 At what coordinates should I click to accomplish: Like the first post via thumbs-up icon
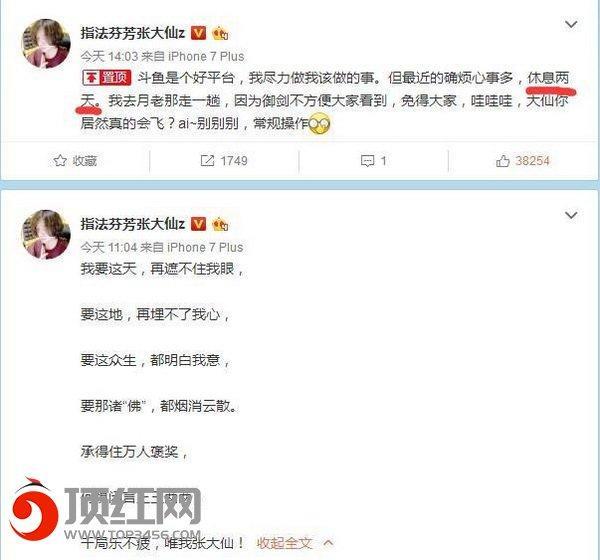click(x=502, y=161)
